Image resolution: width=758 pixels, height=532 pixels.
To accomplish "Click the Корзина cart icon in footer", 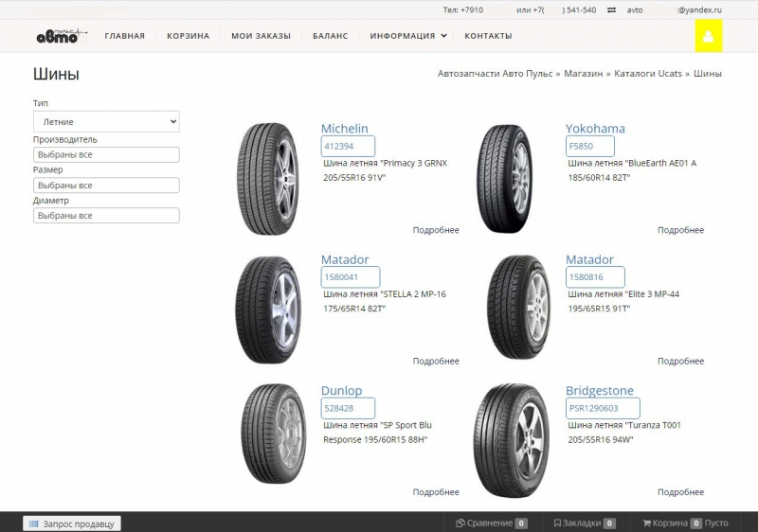I will pos(646,523).
